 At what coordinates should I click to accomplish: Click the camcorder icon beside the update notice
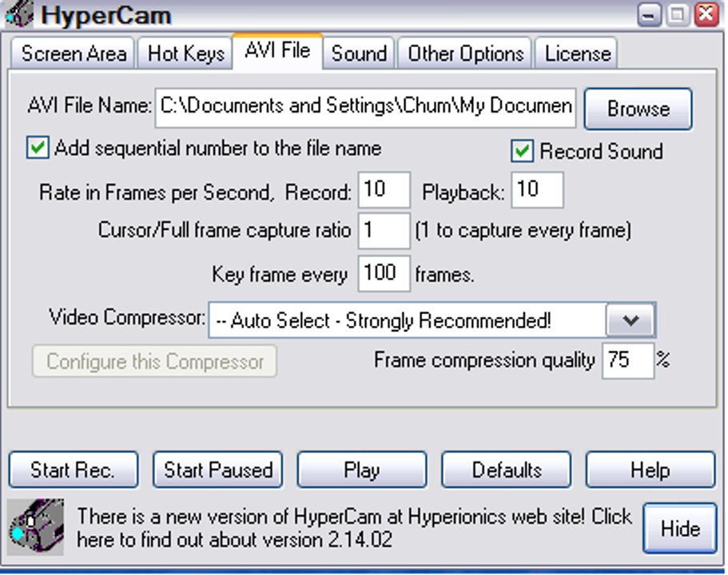35,527
